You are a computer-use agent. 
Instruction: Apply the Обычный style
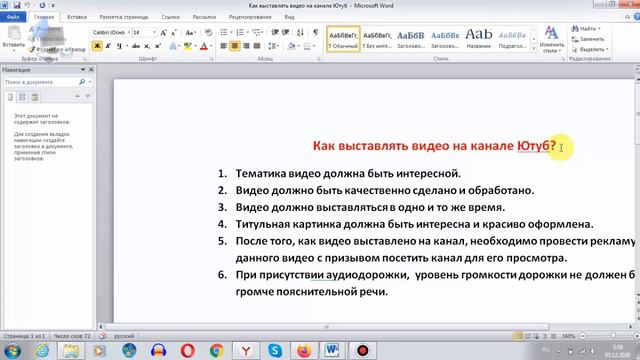pos(343,39)
